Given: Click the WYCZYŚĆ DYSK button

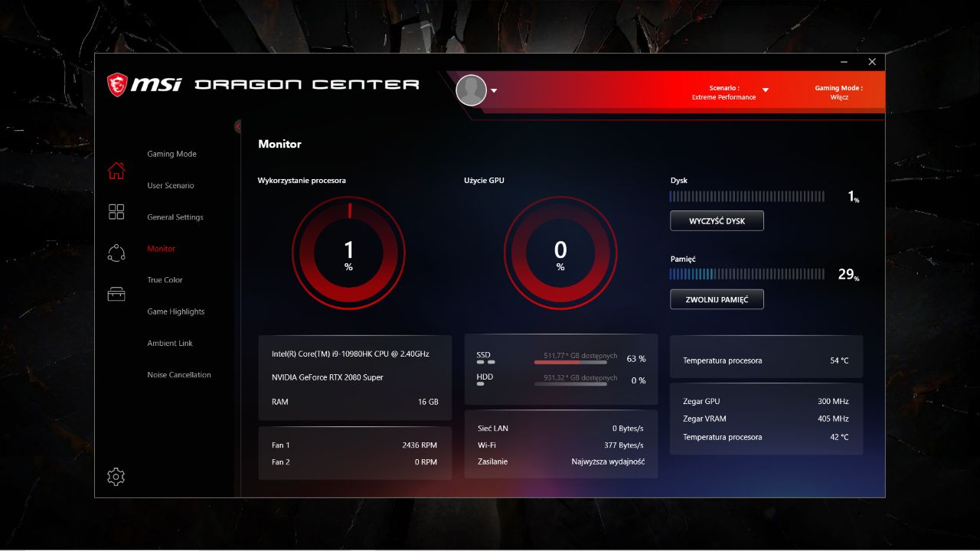Looking at the screenshot, I should (x=717, y=221).
